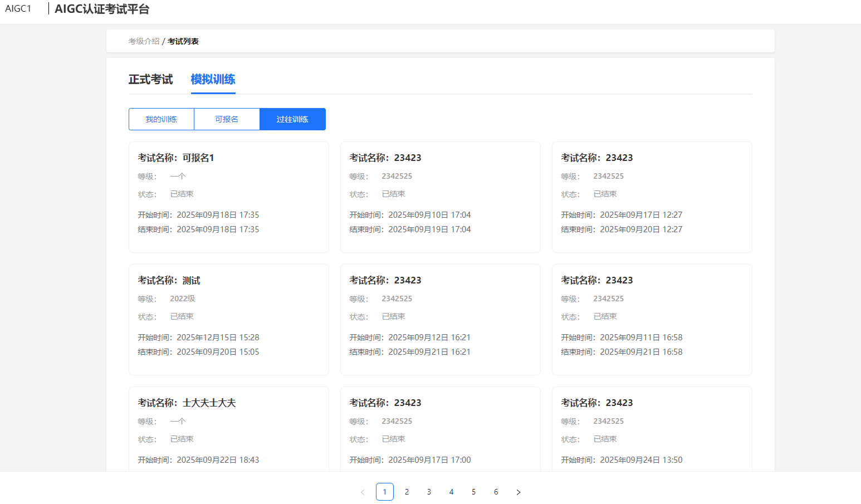Open the 23423 card starting 2025年09月10日 17:04

pos(441,197)
